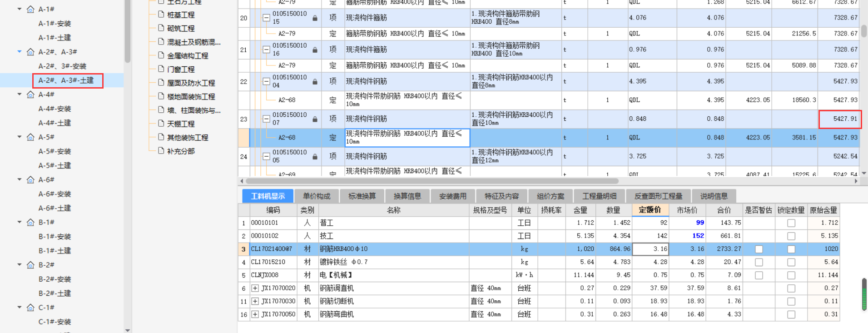868x333 pixels.
Task: Switch to the 单价构成 tab
Action: pos(317,196)
